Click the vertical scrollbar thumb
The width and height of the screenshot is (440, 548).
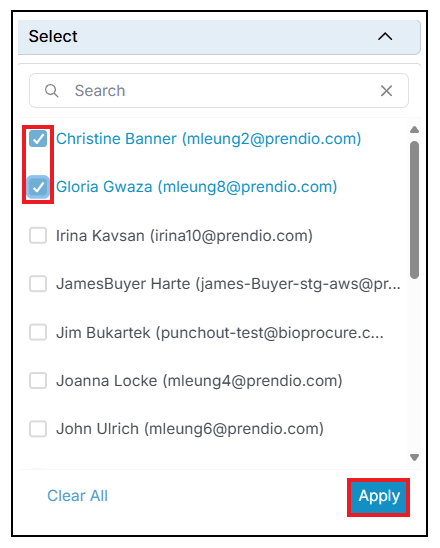414,210
